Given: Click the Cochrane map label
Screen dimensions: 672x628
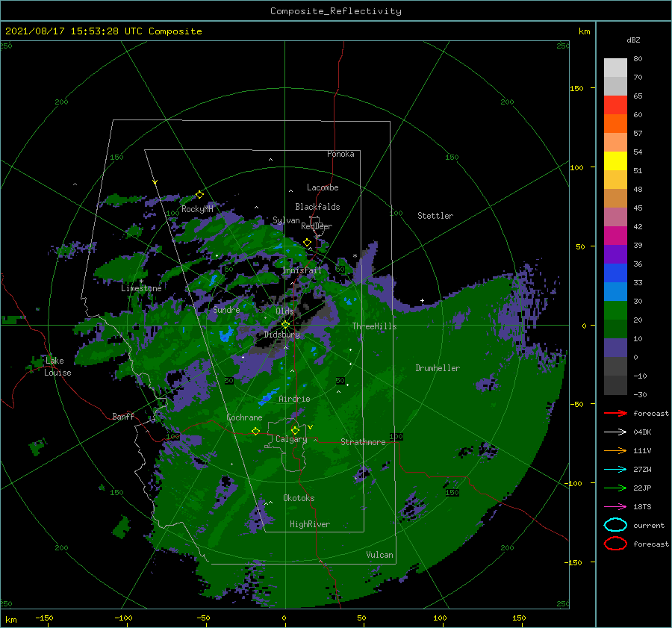Looking at the screenshot, I should (244, 417).
